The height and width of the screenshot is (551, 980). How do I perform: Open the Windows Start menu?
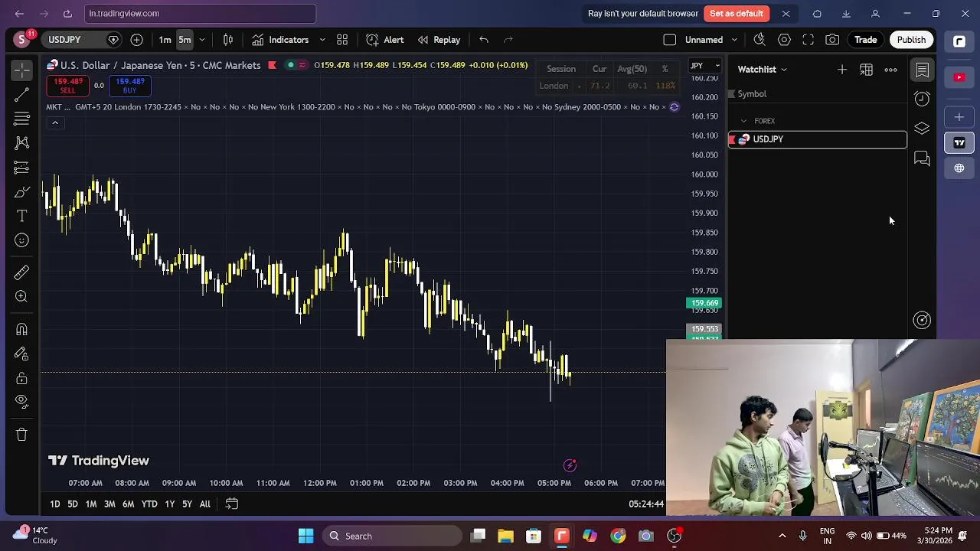305,536
